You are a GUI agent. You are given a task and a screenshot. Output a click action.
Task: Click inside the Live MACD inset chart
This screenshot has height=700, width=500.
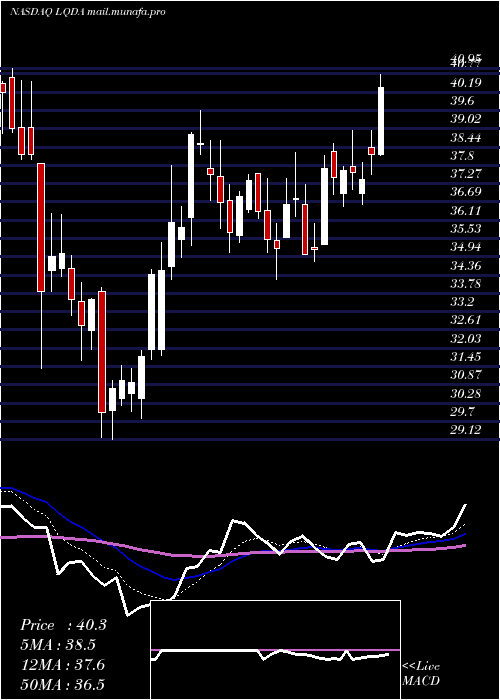(x=275, y=650)
